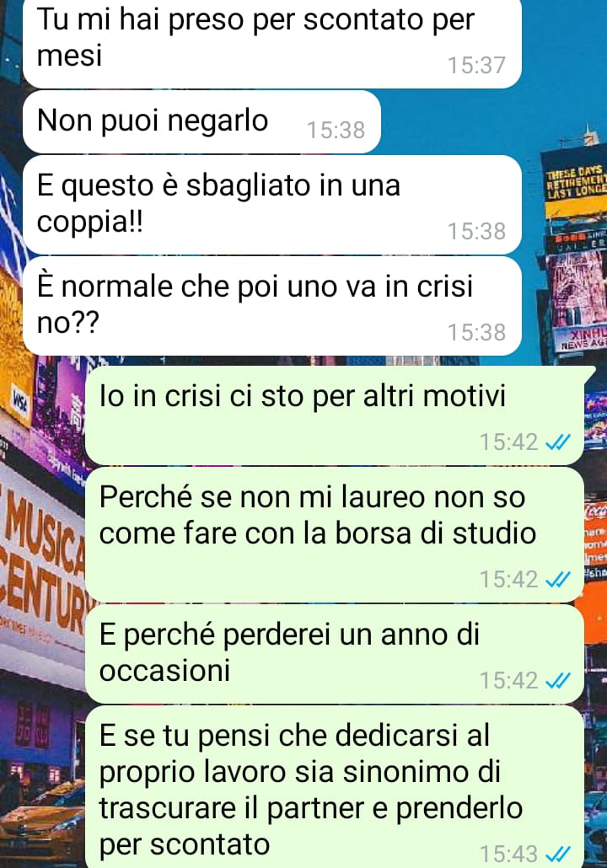Tap the 15:43 timestamp on the last message

508,855
